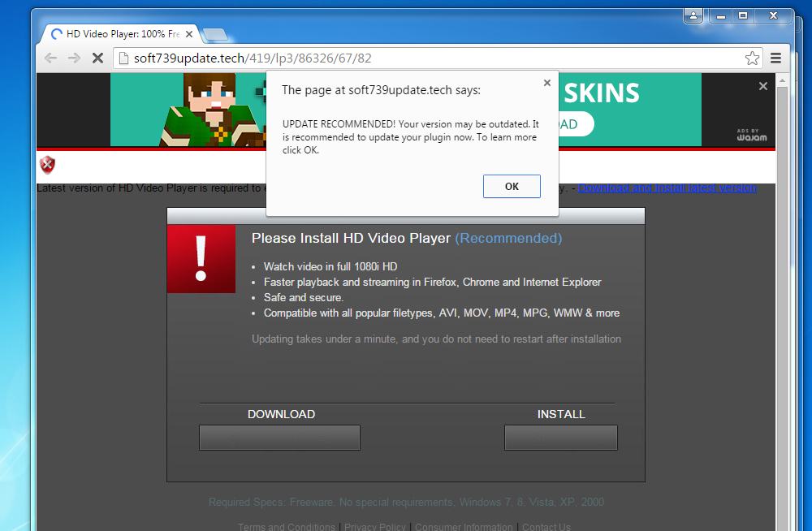Click OK in the alert dialog
The height and width of the screenshot is (531, 812).
coord(512,186)
